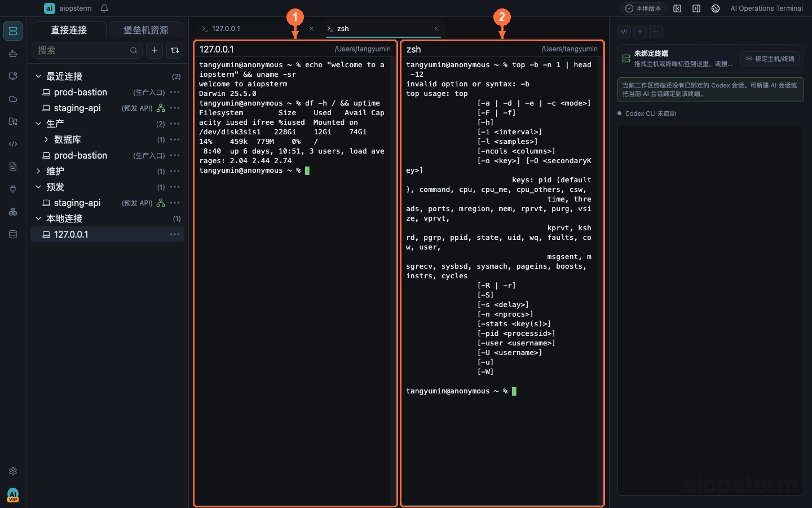Screen dimensions: 812x508
Task: Open the document/logs sidebar icon
Action: tap(13, 167)
